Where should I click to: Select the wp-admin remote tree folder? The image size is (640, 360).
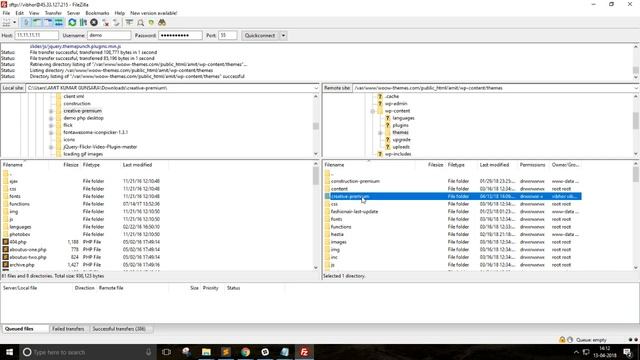coord(396,104)
